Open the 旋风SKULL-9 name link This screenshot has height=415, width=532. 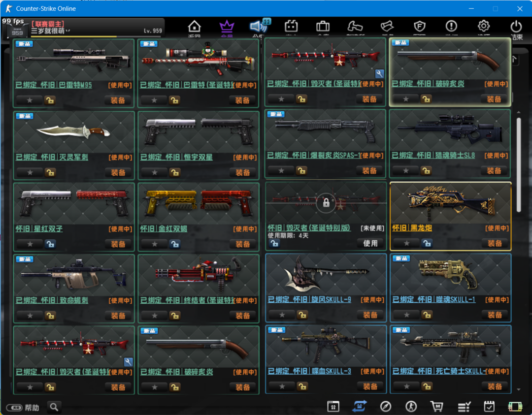pos(309,300)
